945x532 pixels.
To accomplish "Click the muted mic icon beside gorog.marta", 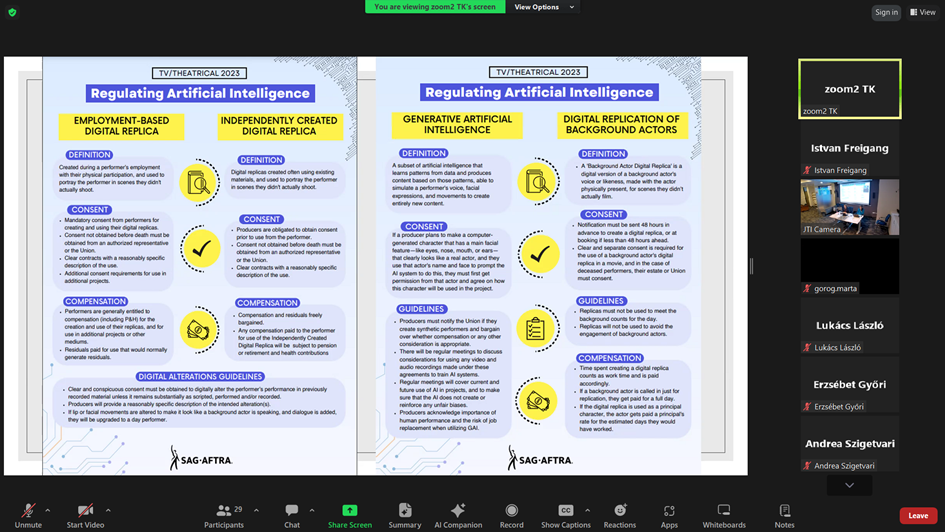I will click(x=807, y=289).
